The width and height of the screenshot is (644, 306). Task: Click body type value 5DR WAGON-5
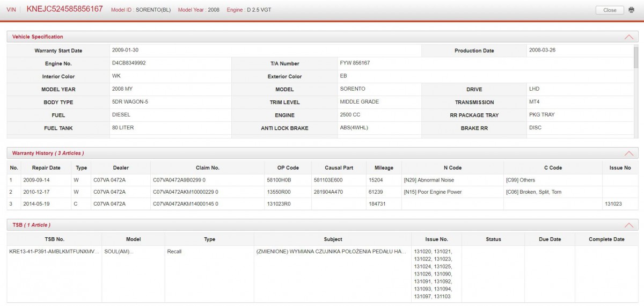130,102
